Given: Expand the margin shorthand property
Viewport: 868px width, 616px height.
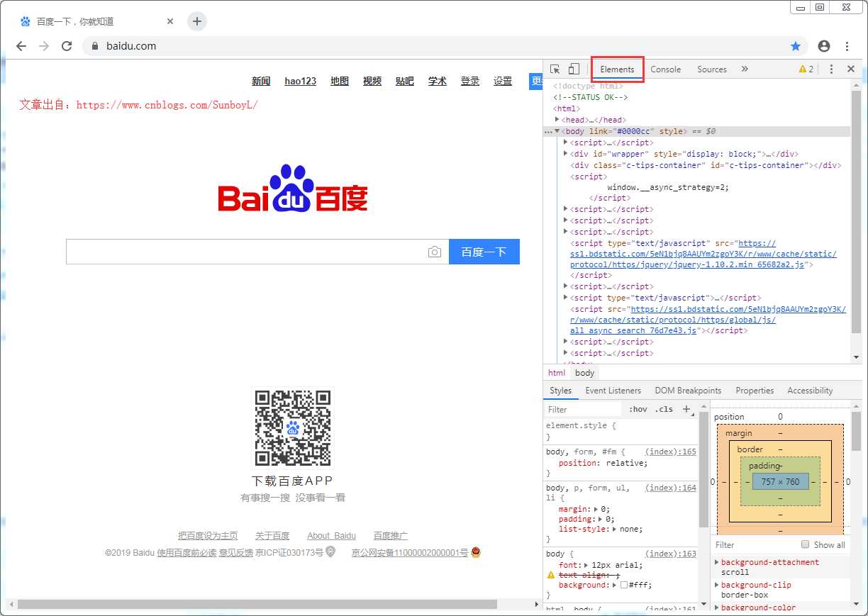Looking at the screenshot, I should (596, 509).
